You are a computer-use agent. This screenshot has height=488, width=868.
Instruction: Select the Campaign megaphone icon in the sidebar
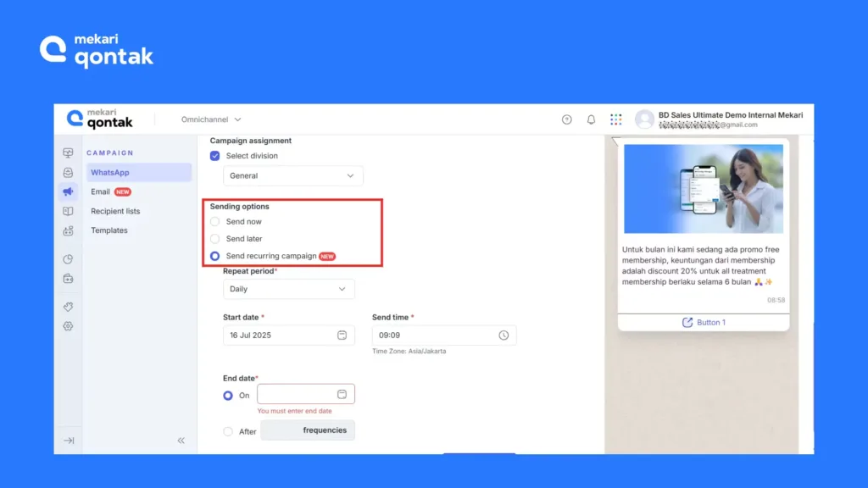(x=68, y=191)
